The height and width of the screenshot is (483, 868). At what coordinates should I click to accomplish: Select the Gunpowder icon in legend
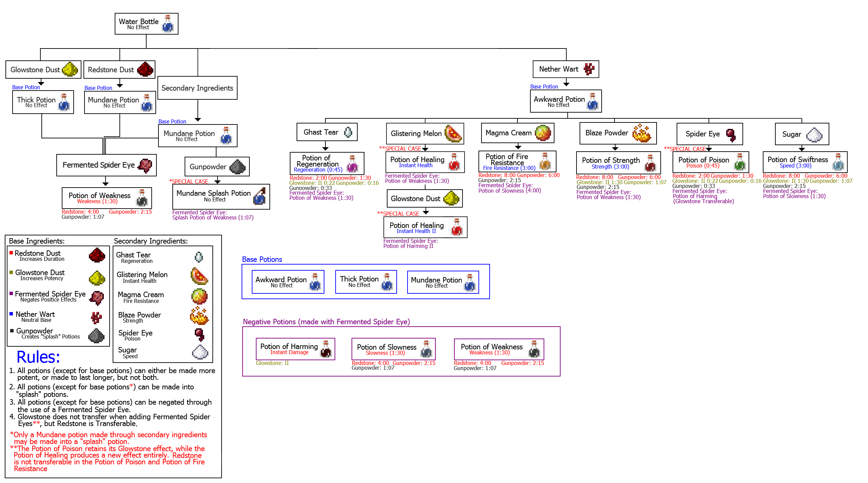(x=95, y=338)
